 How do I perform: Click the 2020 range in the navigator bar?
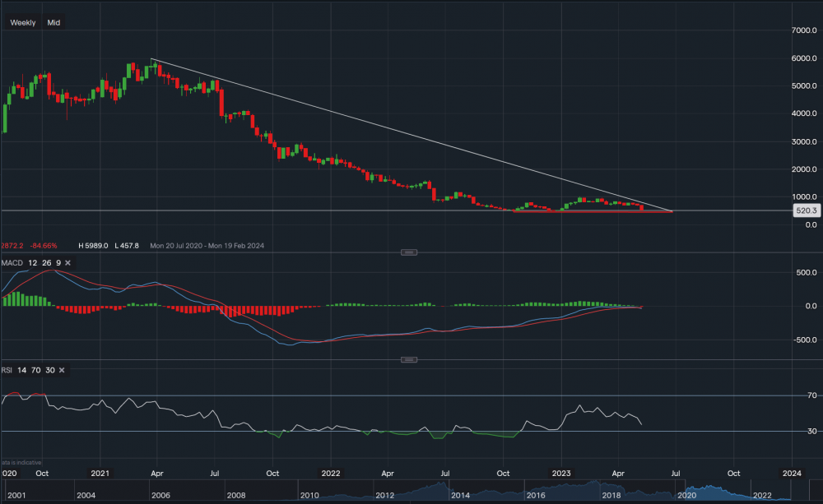tap(686, 496)
